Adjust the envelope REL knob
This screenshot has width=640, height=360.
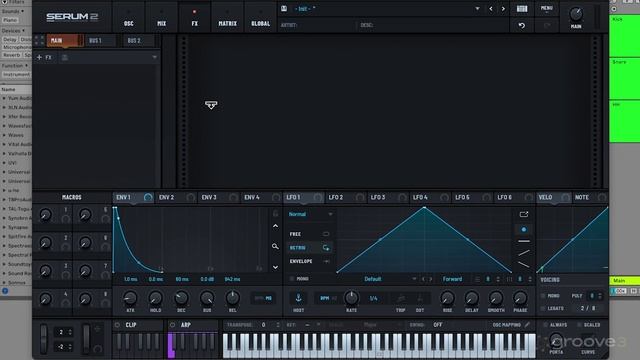(x=233, y=298)
